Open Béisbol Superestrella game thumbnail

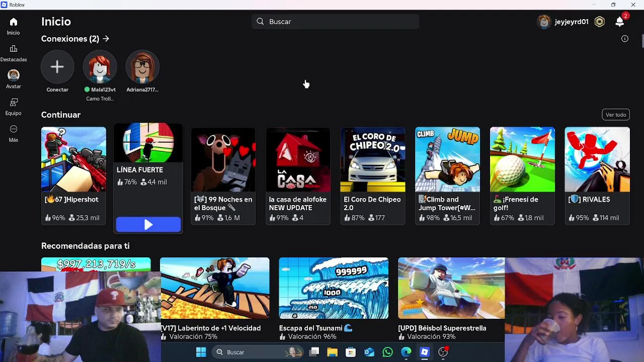coord(451,288)
